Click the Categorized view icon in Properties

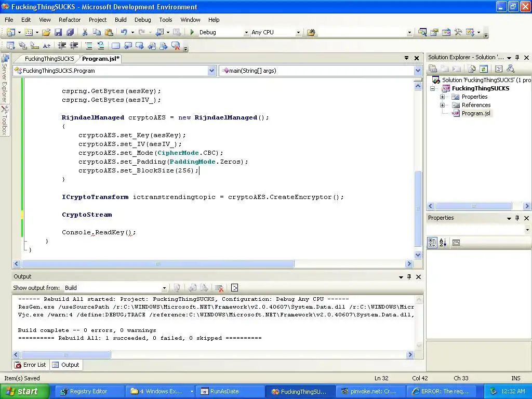click(x=432, y=243)
